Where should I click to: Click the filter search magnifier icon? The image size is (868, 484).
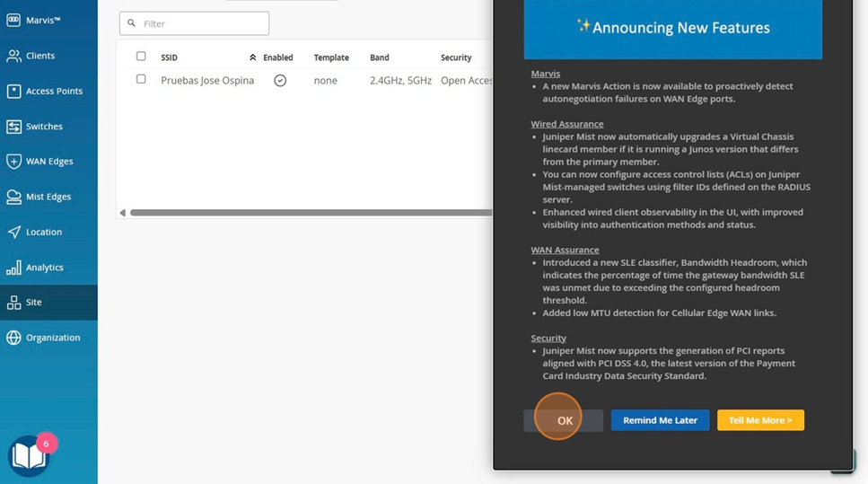[x=131, y=23]
